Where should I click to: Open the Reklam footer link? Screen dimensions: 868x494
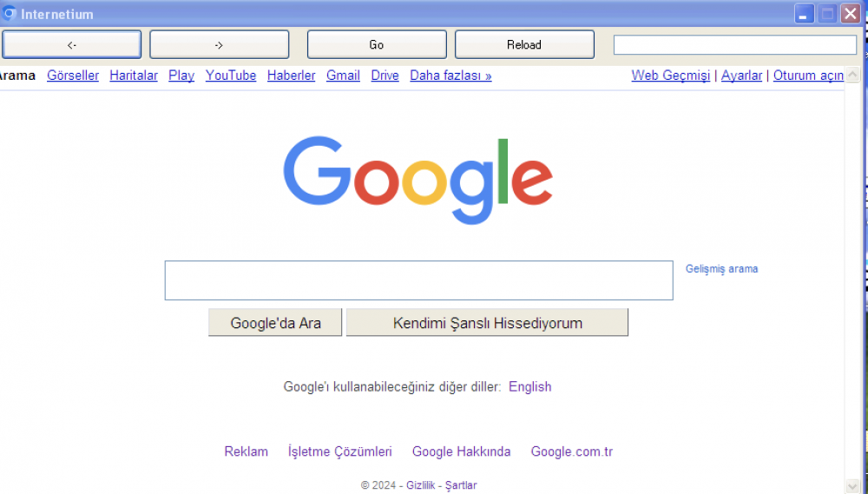(x=246, y=451)
